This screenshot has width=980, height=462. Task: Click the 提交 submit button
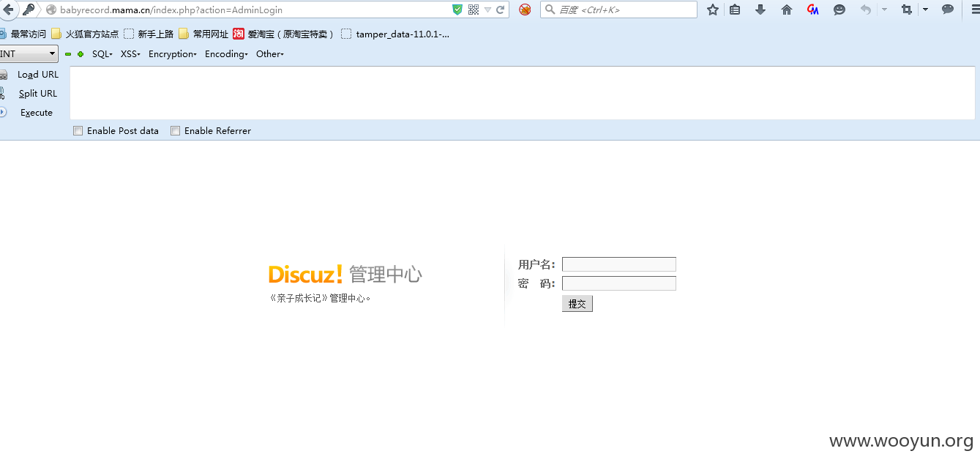[577, 304]
